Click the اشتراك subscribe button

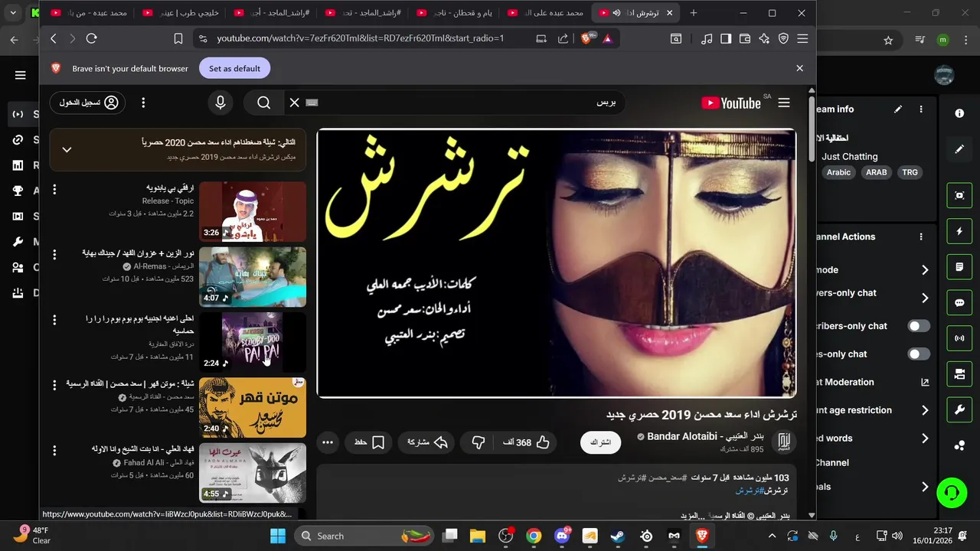[600, 442]
